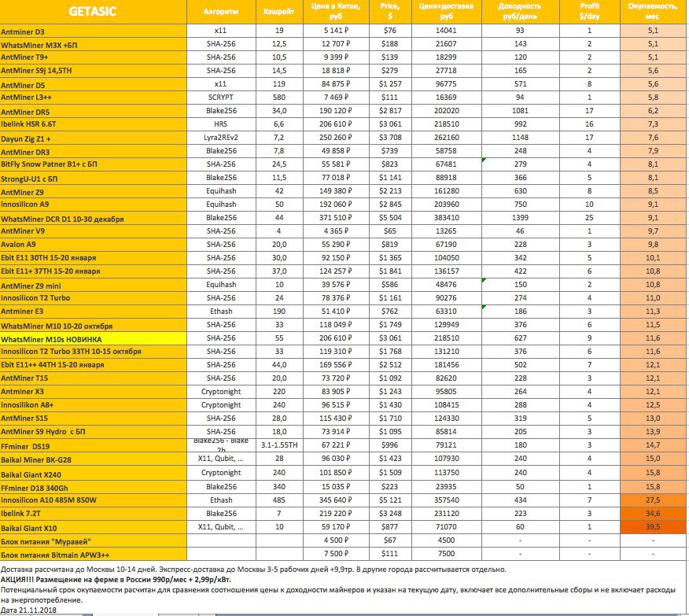Click the HRS algorithm cell

(221, 124)
